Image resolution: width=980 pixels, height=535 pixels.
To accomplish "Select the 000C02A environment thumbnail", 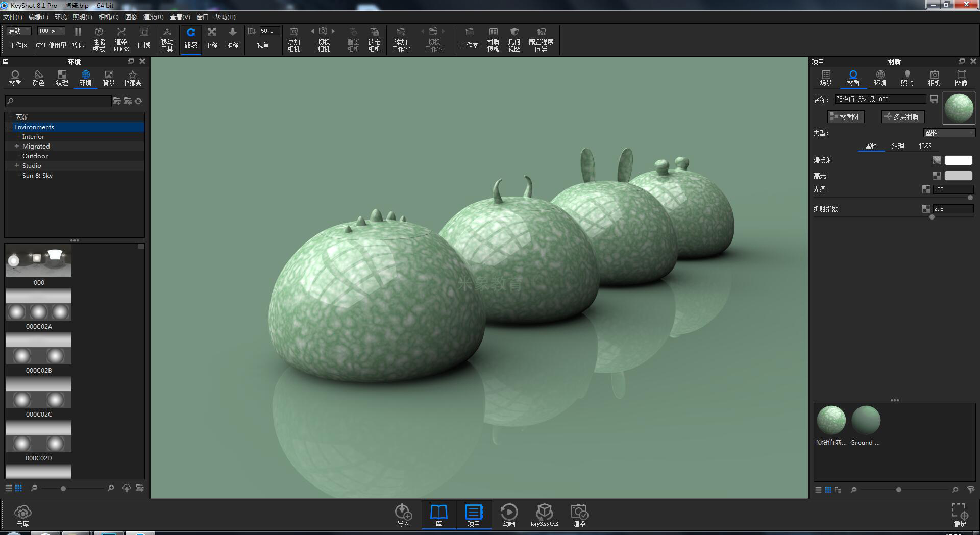I will tap(38, 304).
